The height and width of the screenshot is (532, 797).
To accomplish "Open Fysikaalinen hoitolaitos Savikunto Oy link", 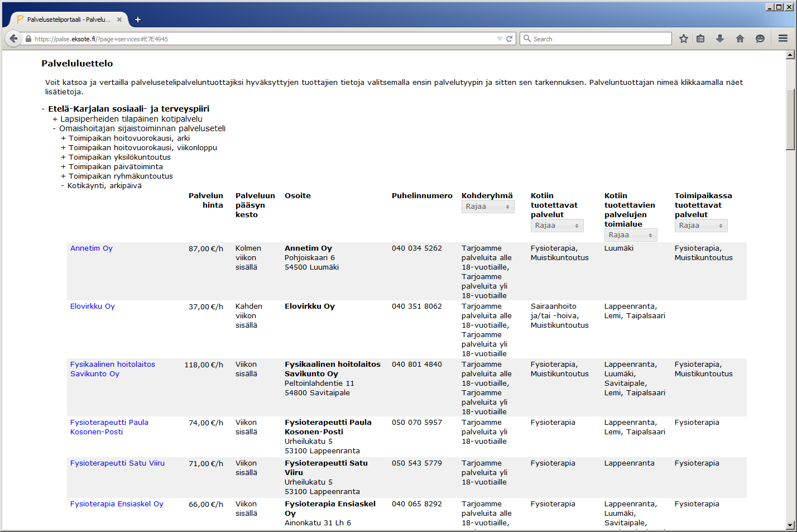I will 113,369.
